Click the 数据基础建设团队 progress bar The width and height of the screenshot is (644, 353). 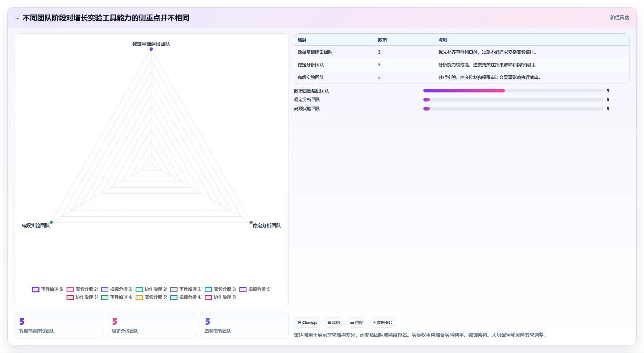pyautogui.click(x=513, y=91)
